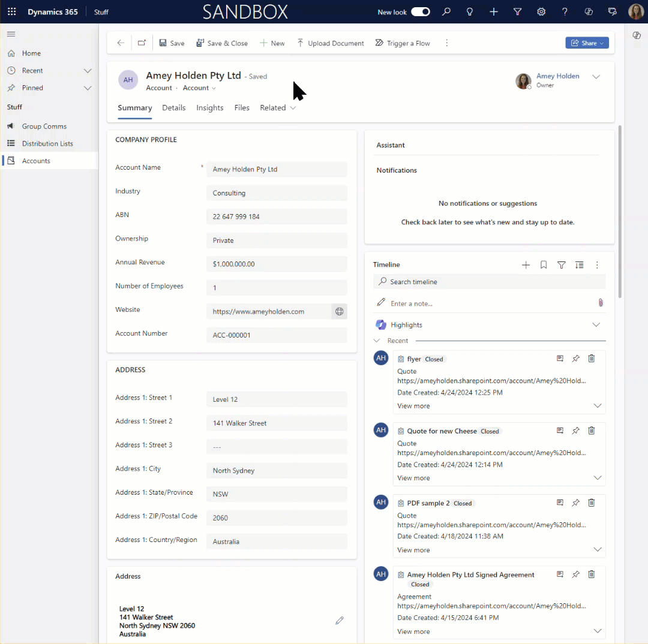Viewport: 648px width, 644px height.
Task: Attach a file with the timeline paperclip icon
Action: tap(601, 303)
